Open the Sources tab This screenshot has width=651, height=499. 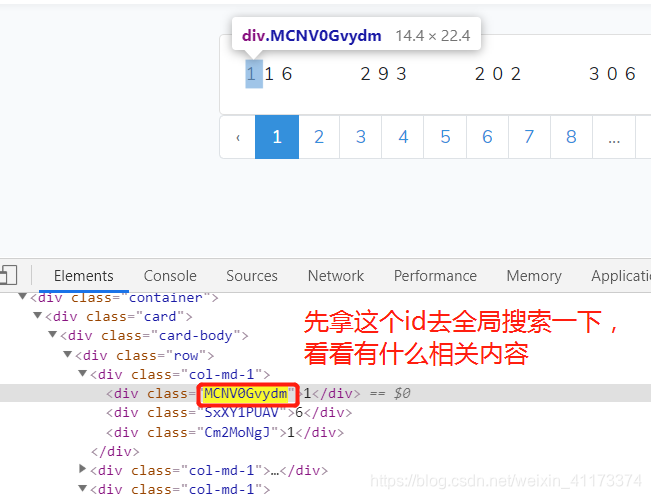coord(252,276)
